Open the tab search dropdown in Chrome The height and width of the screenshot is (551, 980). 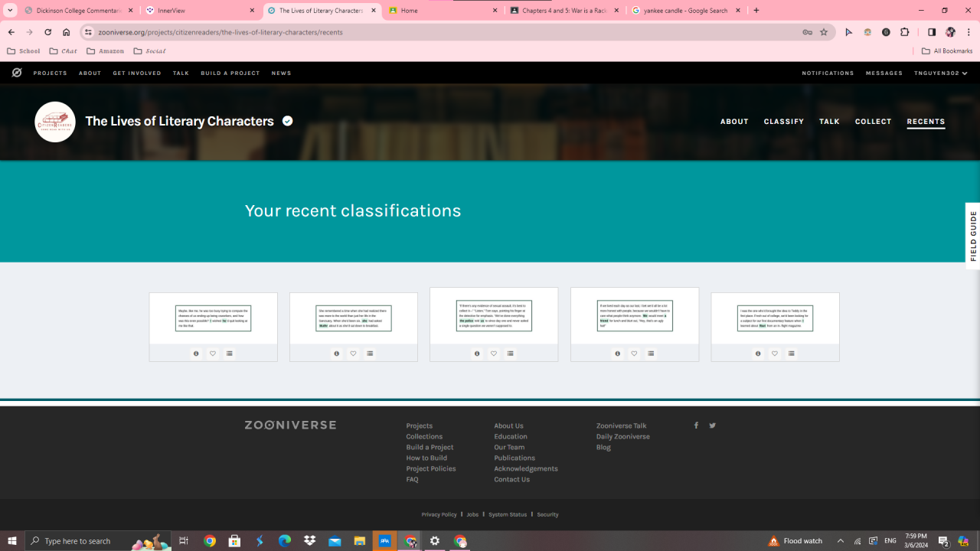(11, 11)
